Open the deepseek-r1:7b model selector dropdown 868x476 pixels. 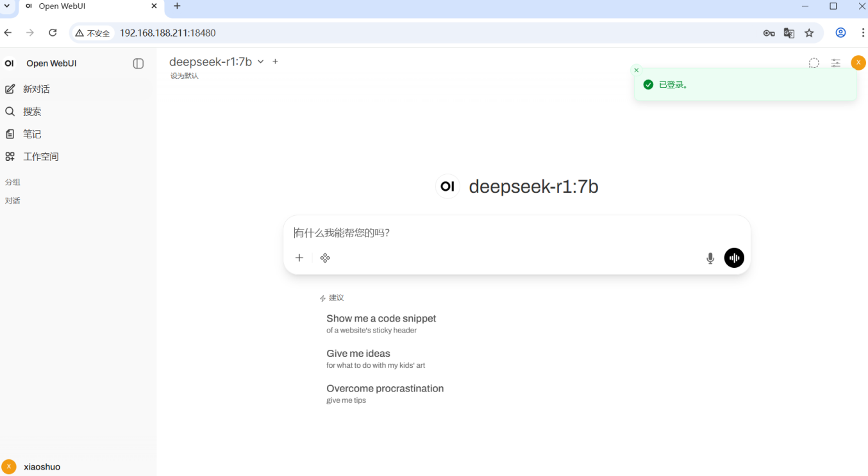pos(217,62)
